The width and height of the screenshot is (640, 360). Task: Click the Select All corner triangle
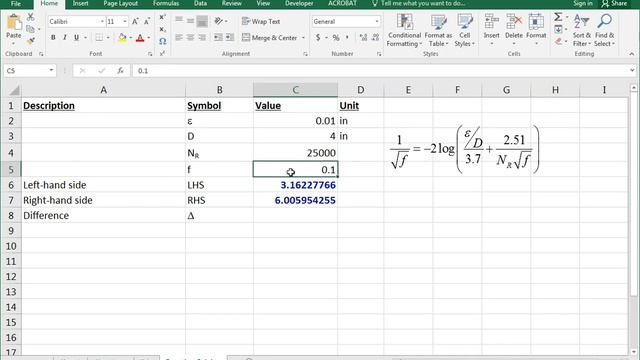pyautogui.click(x=14, y=90)
